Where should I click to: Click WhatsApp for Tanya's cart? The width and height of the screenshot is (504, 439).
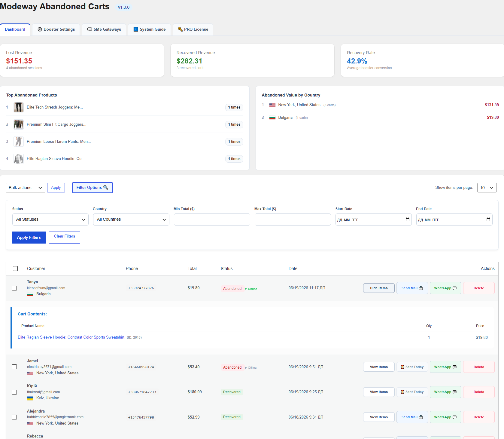tap(445, 288)
